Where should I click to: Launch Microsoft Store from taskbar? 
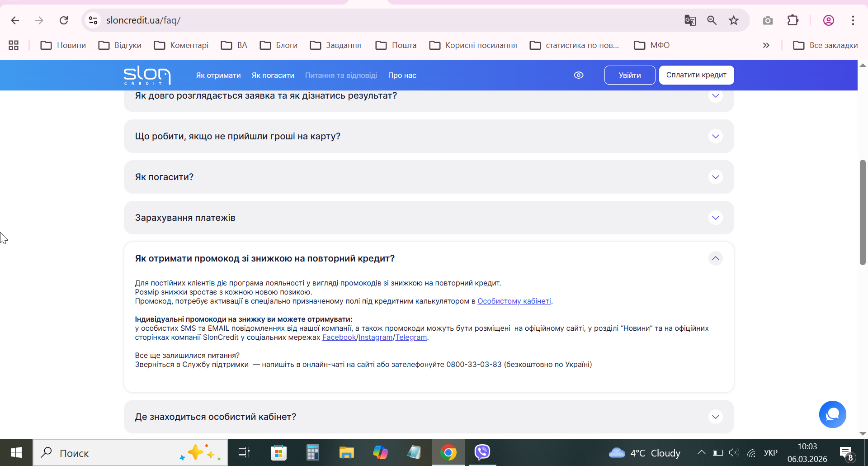(278, 452)
